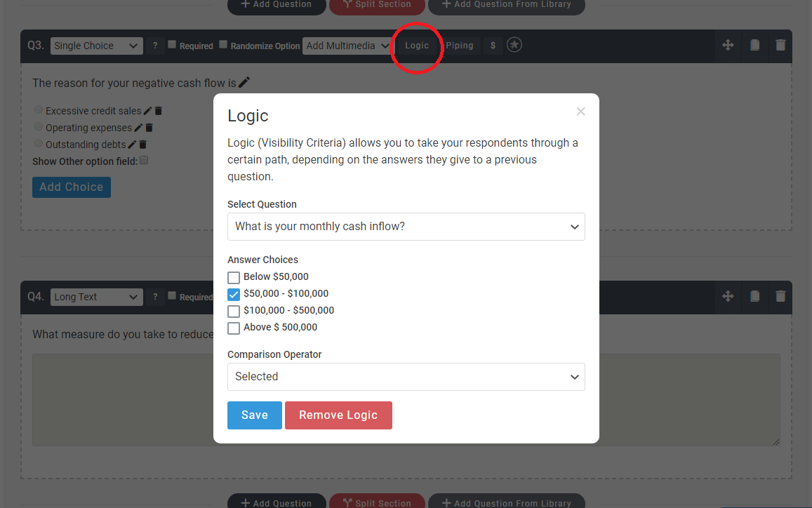
Task: Edit the Operating expenses choice
Action: tap(138, 128)
